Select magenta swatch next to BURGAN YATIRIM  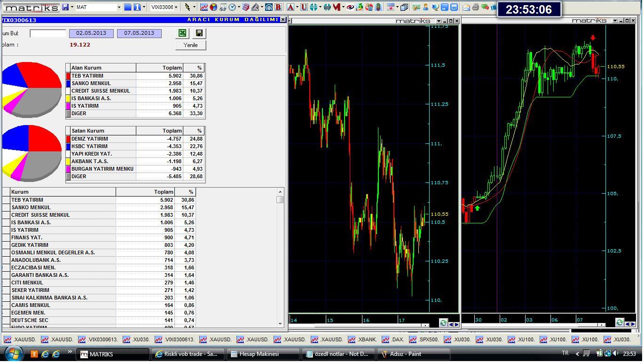click(68, 169)
